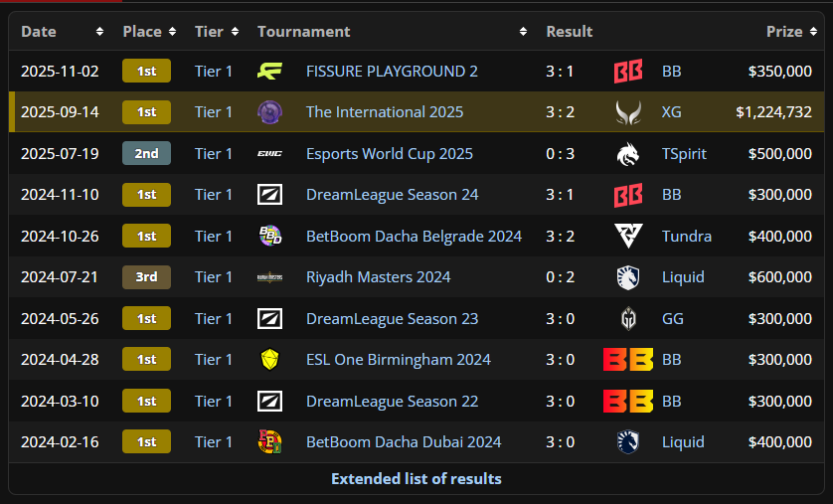The image size is (833, 504).
Task: Click the FISSURE PLAYGROUND 2 tournament logo icon
Action: tap(269, 72)
